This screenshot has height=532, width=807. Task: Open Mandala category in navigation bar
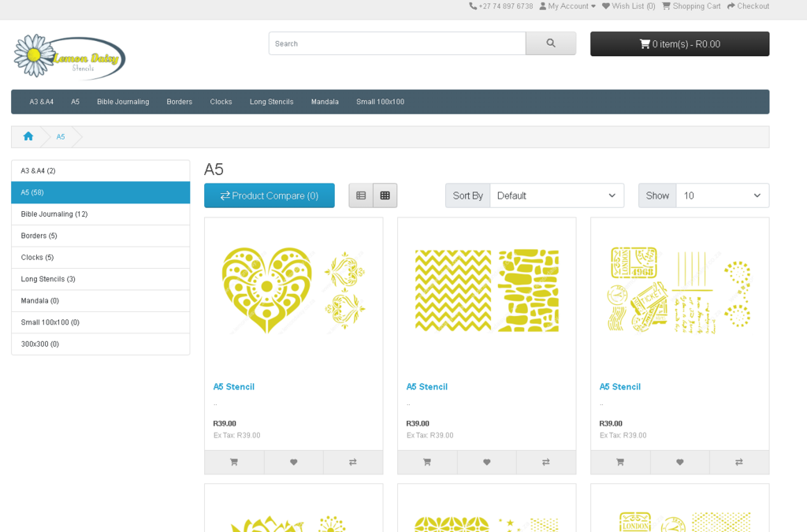click(x=325, y=102)
